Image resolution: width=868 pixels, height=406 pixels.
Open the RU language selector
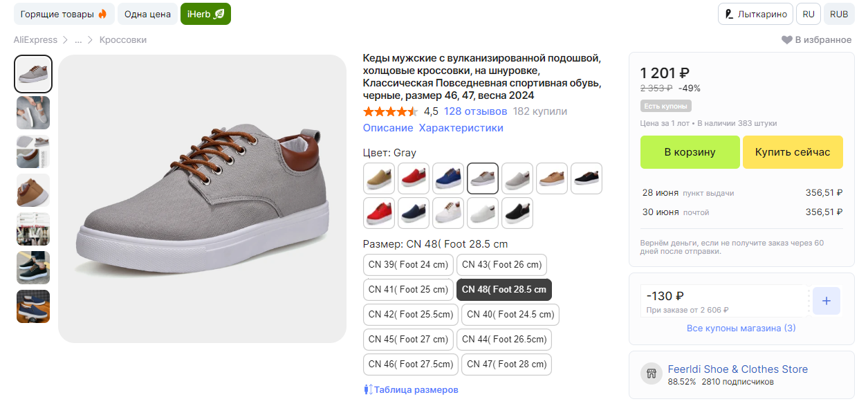[x=809, y=14]
